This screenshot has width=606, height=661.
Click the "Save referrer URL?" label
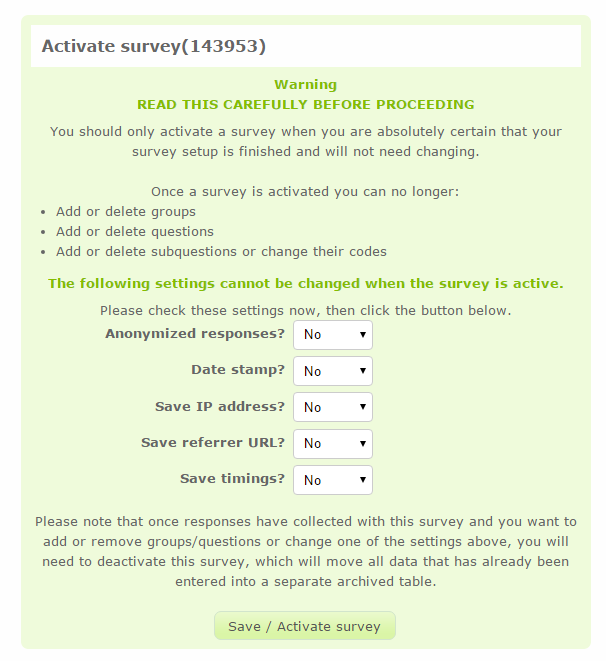click(213, 442)
